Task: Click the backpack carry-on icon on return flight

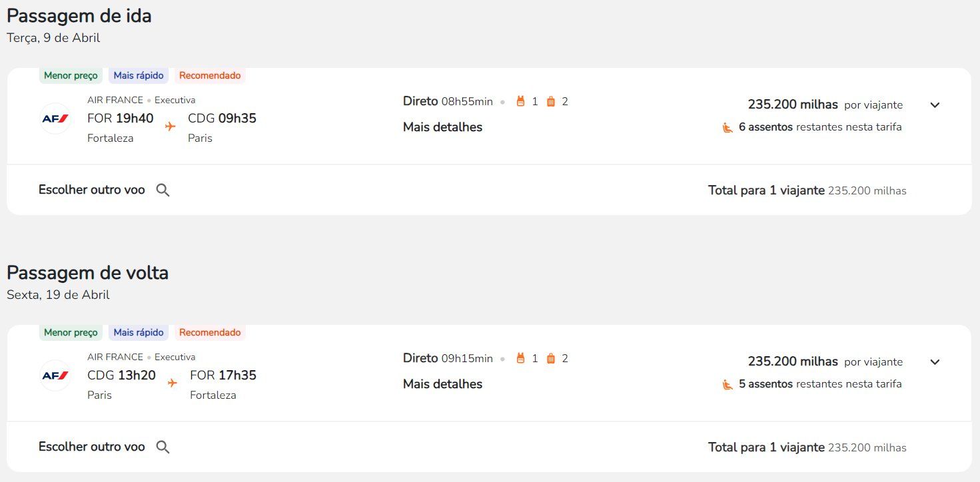Action: [x=521, y=358]
